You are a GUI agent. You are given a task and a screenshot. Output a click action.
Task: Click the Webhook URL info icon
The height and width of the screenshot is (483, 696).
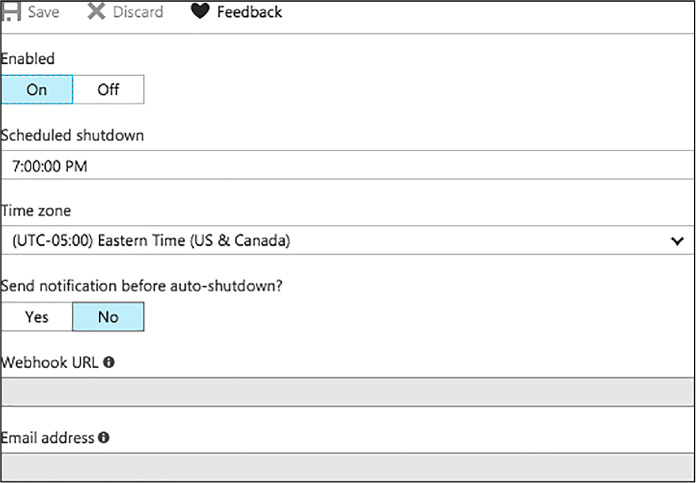point(109,362)
